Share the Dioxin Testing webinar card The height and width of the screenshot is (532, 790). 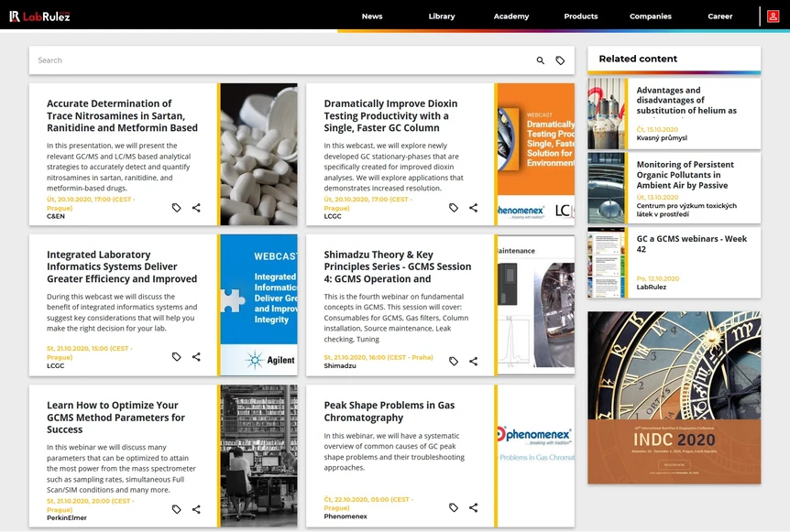(x=473, y=207)
